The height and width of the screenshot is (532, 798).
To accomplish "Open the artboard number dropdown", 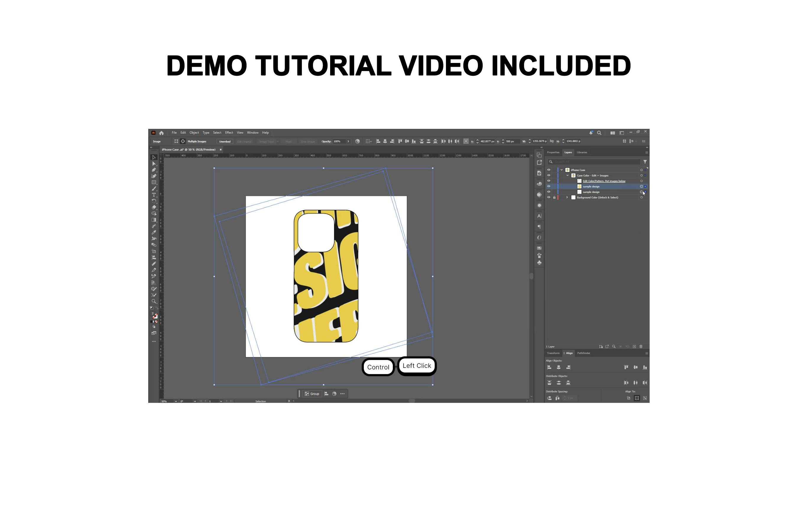I will pos(221,401).
